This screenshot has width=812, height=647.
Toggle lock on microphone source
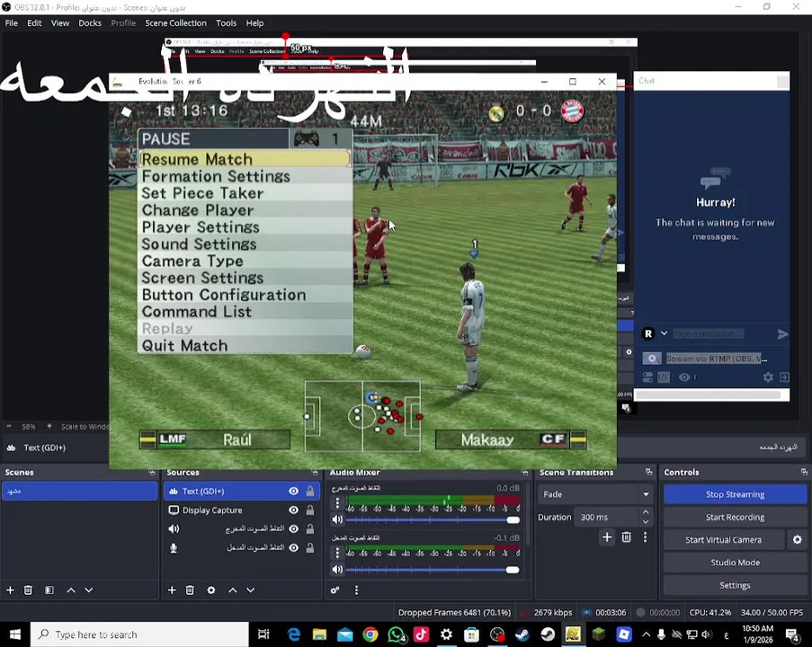coord(310,547)
